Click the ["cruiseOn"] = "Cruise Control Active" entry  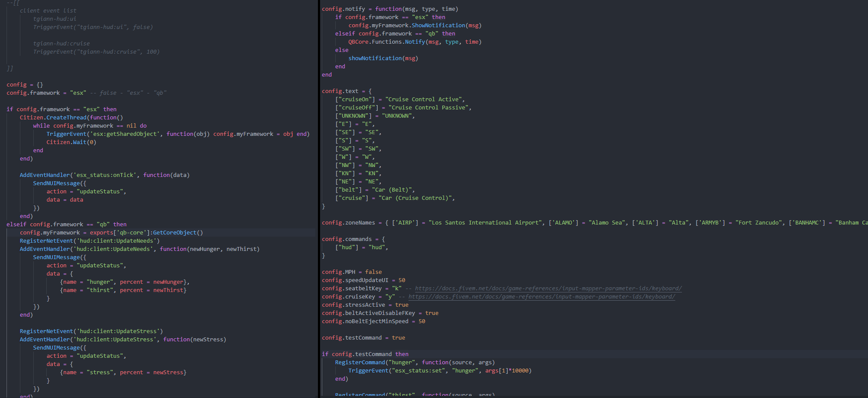pyautogui.click(x=400, y=99)
